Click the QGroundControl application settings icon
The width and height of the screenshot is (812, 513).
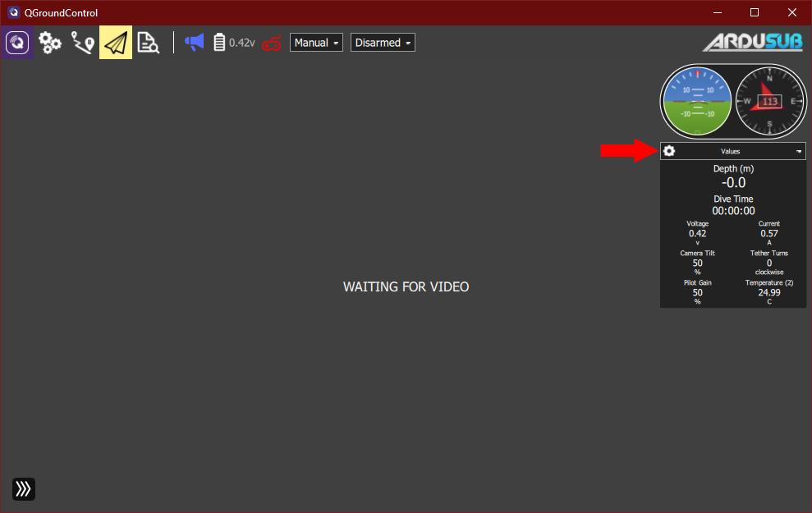(17, 43)
